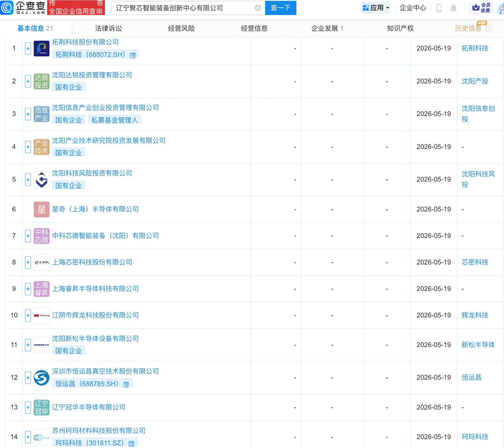Screen dimensions: 504x448
Task: Expand row 7 中科芯微智能装备
Action: [x=28, y=236]
